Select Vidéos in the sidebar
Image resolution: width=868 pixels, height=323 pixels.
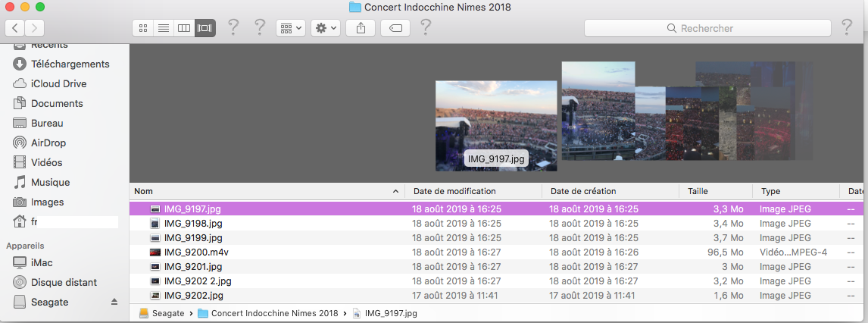[46, 162]
